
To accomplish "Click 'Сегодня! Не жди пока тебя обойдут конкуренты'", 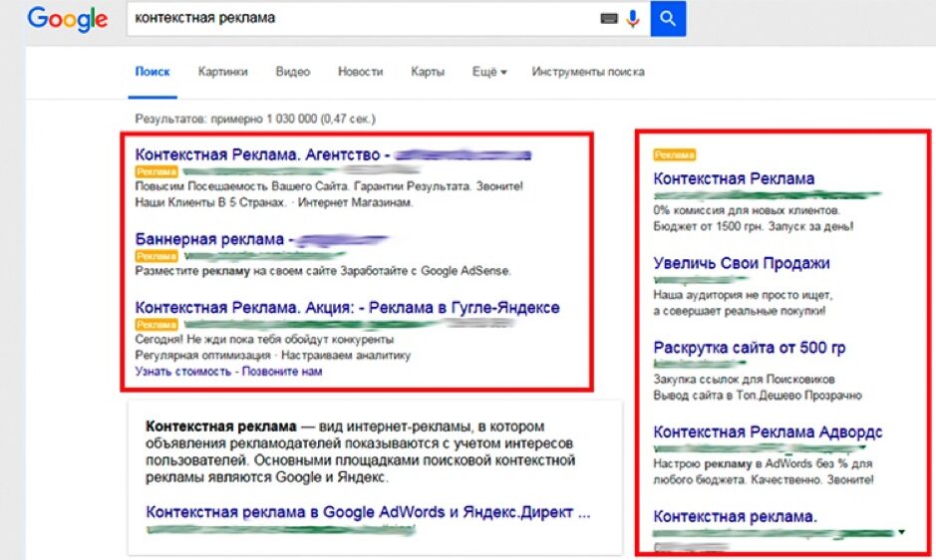I will click(x=264, y=339).
